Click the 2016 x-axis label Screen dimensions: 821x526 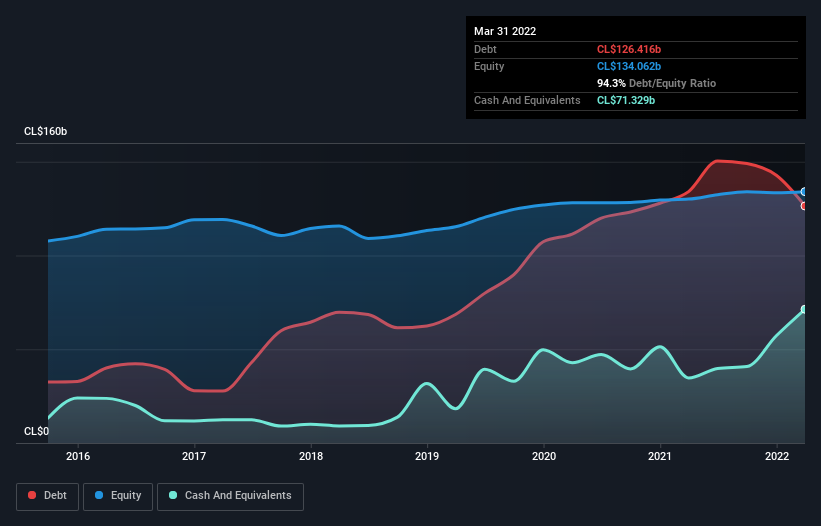(78, 456)
